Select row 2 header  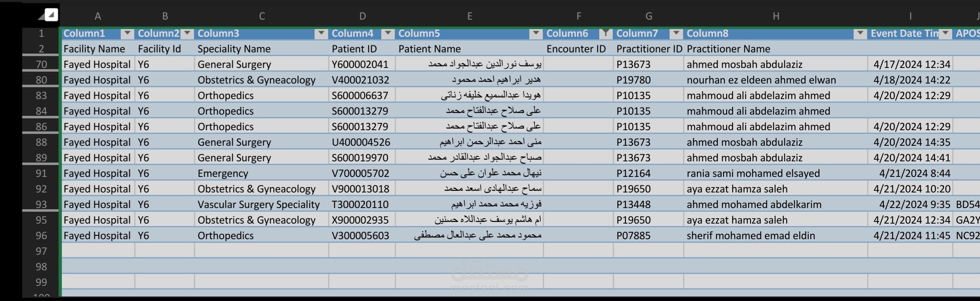pyautogui.click(x=41, y=49)
